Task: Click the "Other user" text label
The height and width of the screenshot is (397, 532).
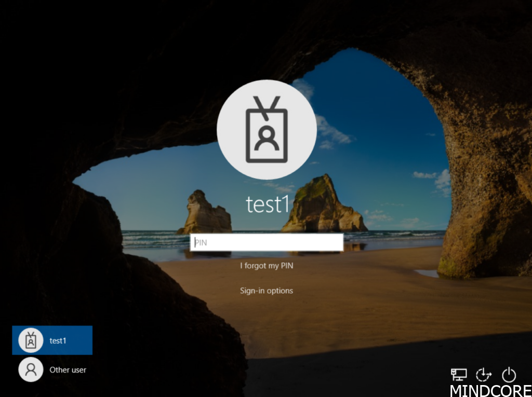Action: tap(68, 370)
